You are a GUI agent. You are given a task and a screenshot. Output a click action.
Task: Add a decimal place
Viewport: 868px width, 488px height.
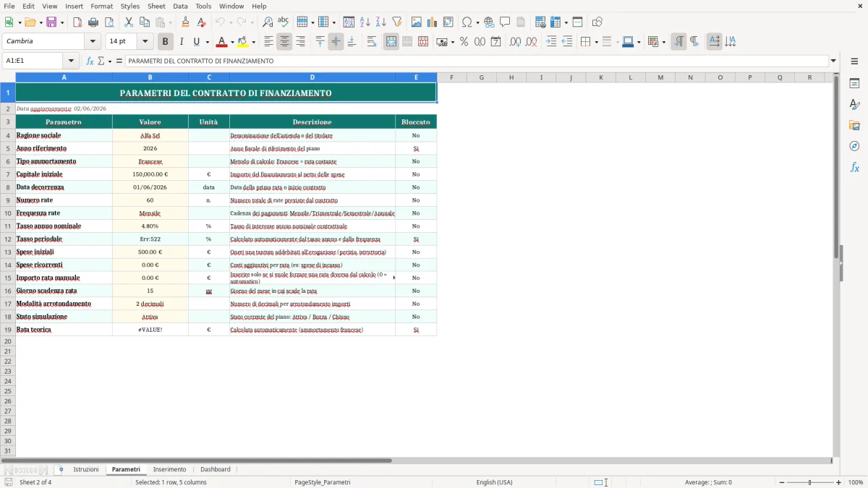tap(515, 42)
